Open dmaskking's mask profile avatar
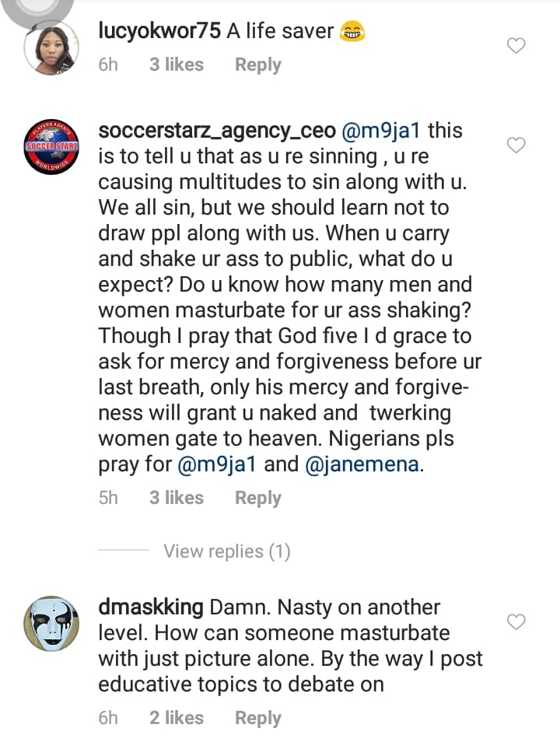Viewport: 560px width, 742px height. (51, 623)
